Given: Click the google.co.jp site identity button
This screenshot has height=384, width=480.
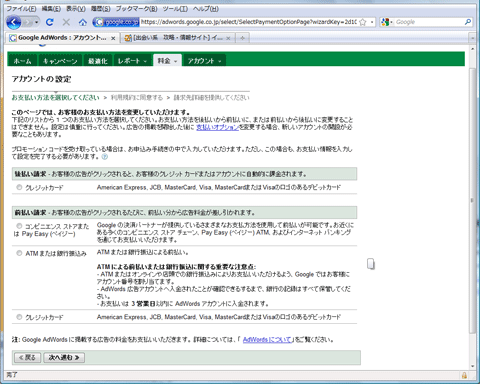Looking at the screenshot, I should [x=116, y=22].
